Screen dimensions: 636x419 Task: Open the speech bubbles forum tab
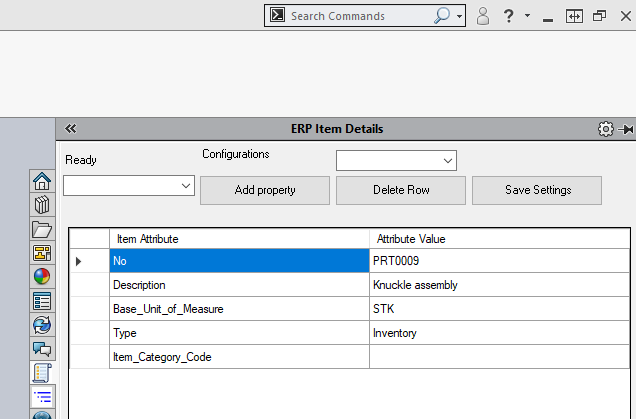point(42,349)
